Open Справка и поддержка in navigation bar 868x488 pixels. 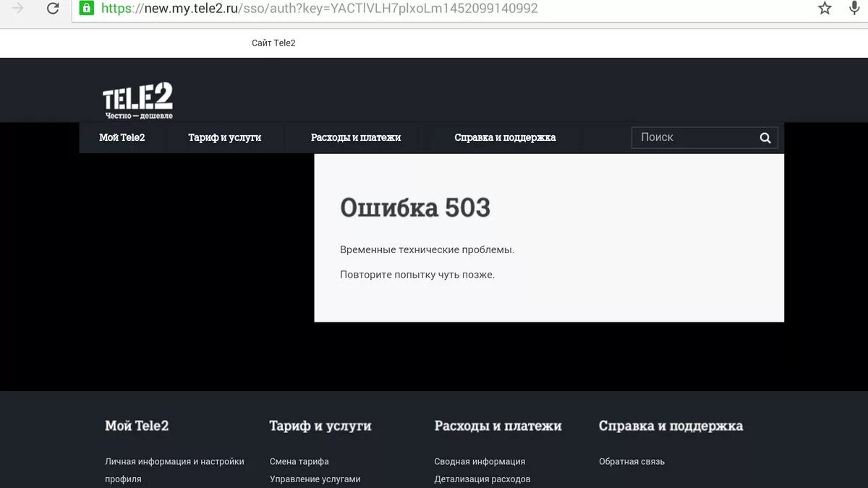pyautogui.click(x=505, y=137)
